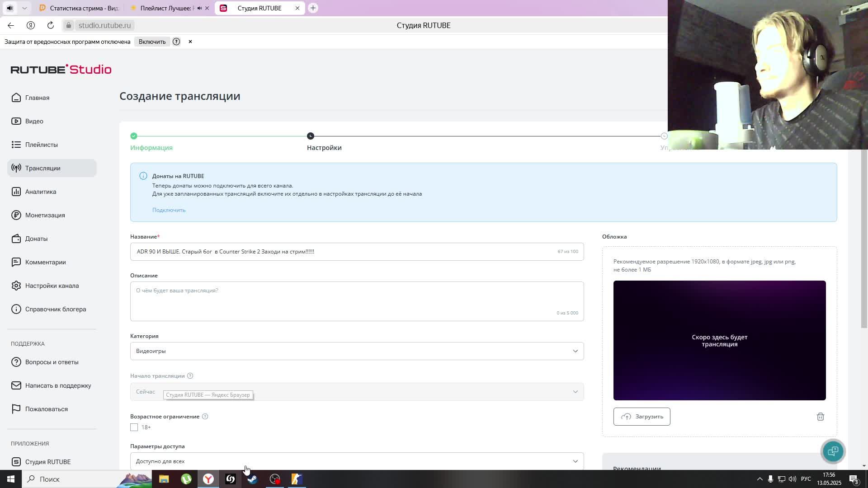This screenshot has height=488, width=868.
Task: Expand the Категория Видеоигры dropdown
Action: [x=357, y=351]
